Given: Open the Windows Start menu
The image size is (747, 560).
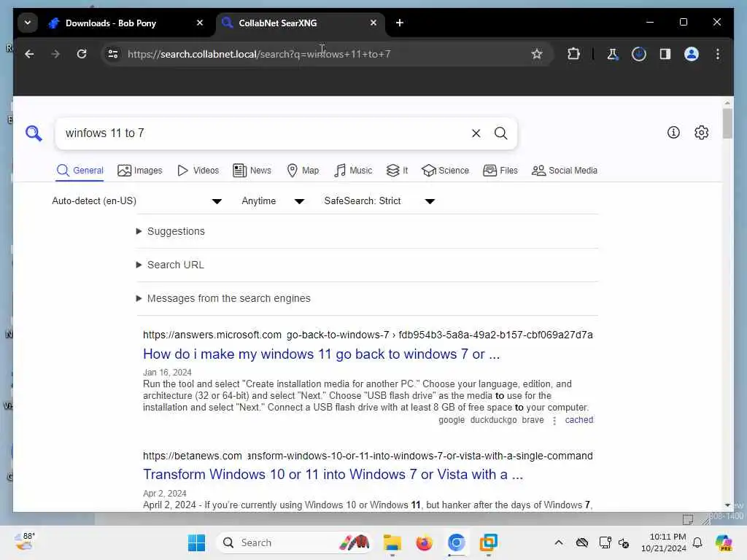Looking at the screenshot, I should [196, 542].
